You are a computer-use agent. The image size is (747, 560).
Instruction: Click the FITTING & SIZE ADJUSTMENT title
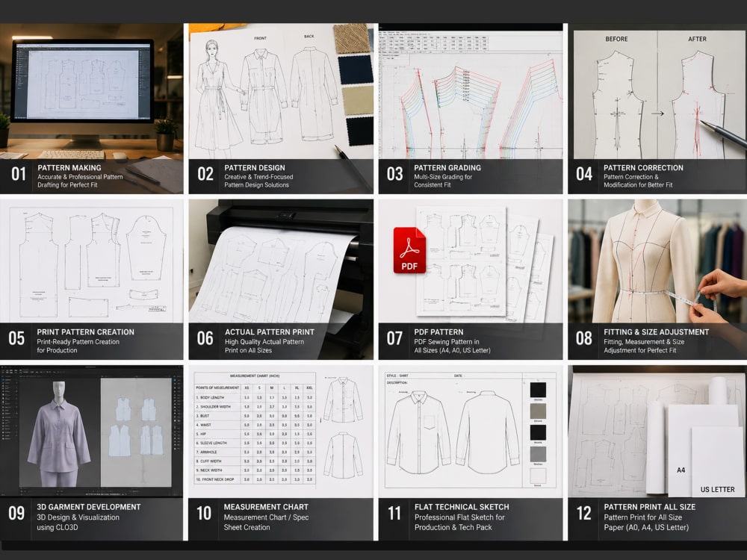tap(657, 332)
